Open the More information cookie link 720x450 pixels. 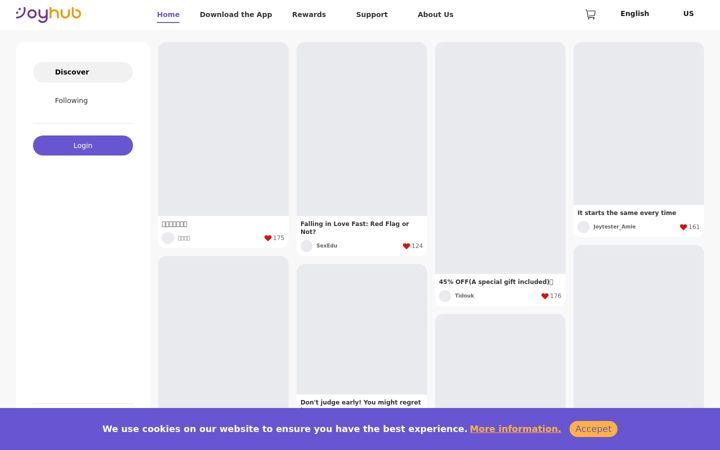pyautogui.click(x=515, y=429)
